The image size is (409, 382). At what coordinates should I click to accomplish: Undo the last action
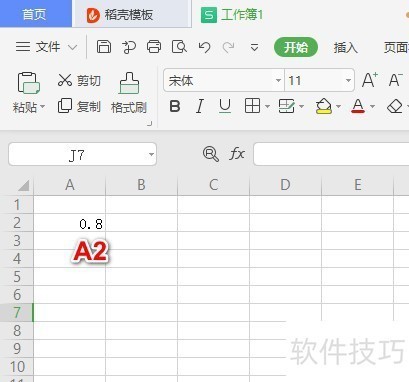pyautogui.click(x=204, y=47)
